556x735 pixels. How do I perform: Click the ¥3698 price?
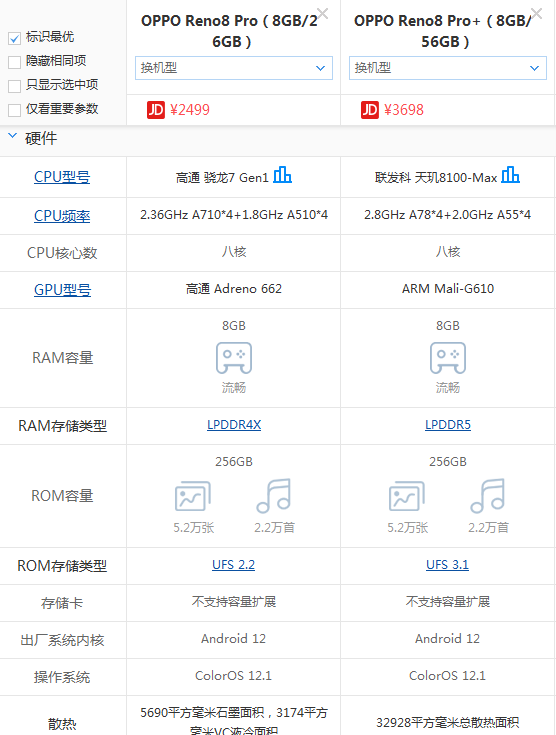[404, 110]
